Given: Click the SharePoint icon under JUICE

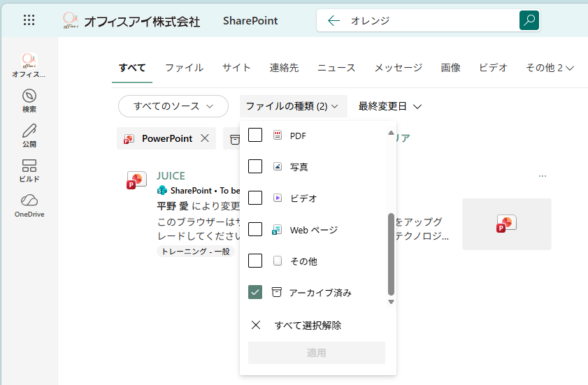Looking at the screenshot, I should click(162, 191).
